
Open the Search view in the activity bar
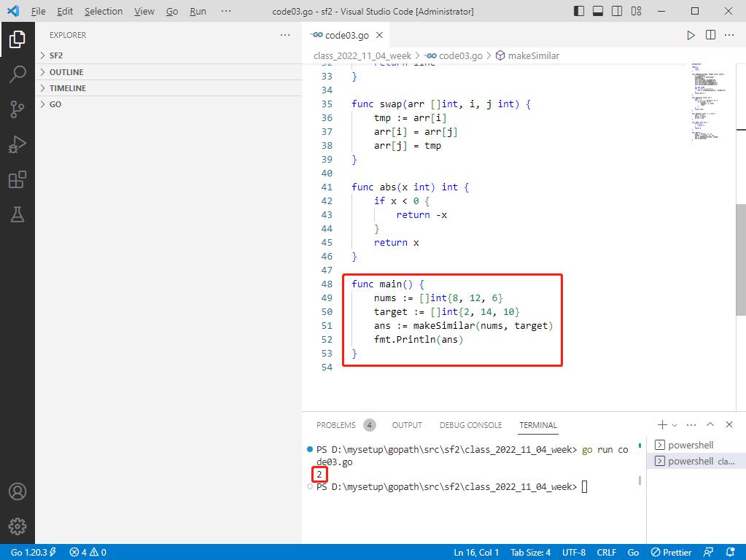pos(18,73)
